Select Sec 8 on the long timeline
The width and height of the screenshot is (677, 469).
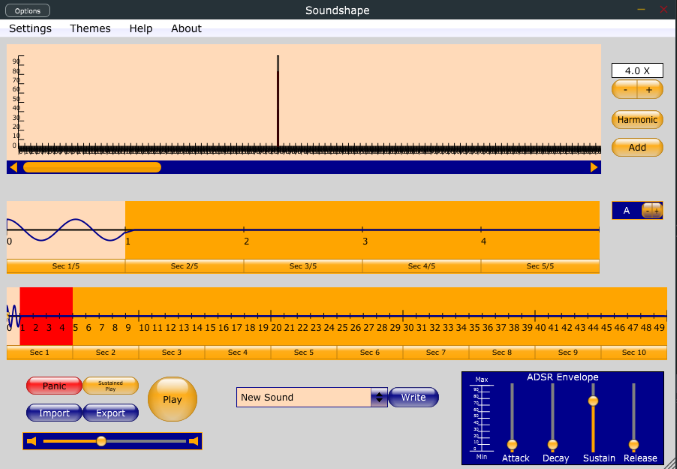(x=502, y=352)
